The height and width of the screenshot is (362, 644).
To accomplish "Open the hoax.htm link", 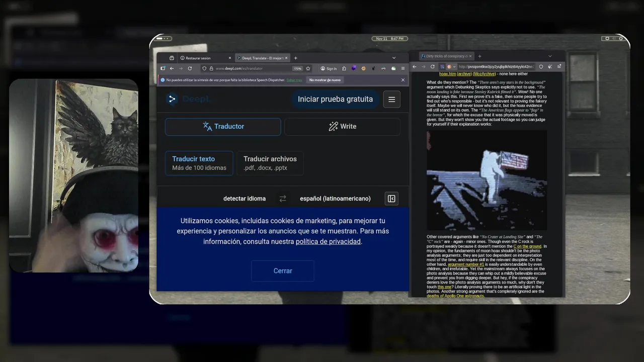I will coord(447,74).
